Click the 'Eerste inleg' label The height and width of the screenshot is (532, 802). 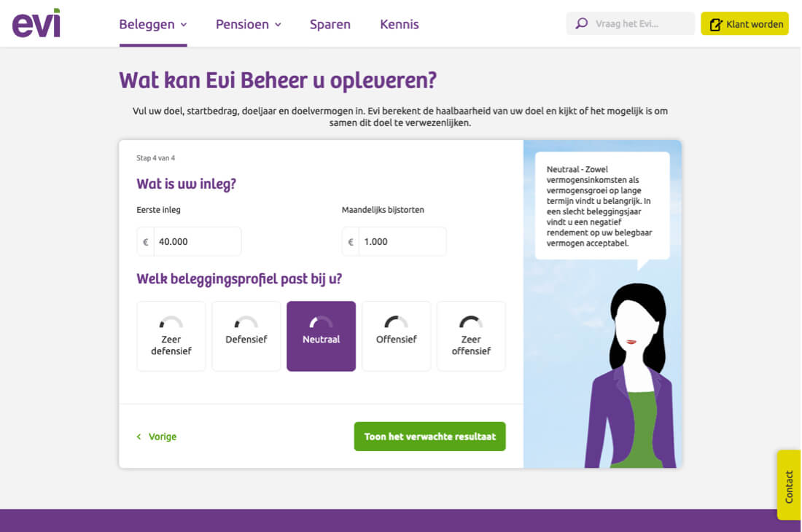coord(158,210)
